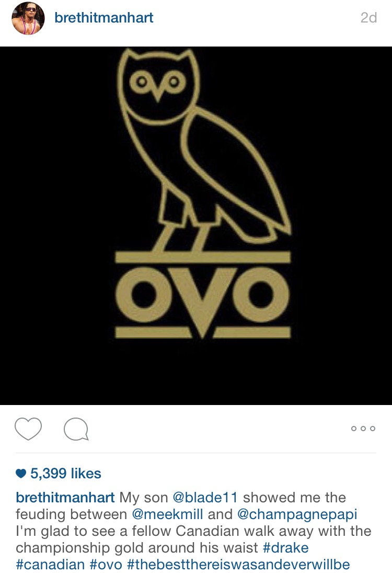Screen dimensions: 392x573
Task: Open the #drake hashtag
Action: coord(285,548)
